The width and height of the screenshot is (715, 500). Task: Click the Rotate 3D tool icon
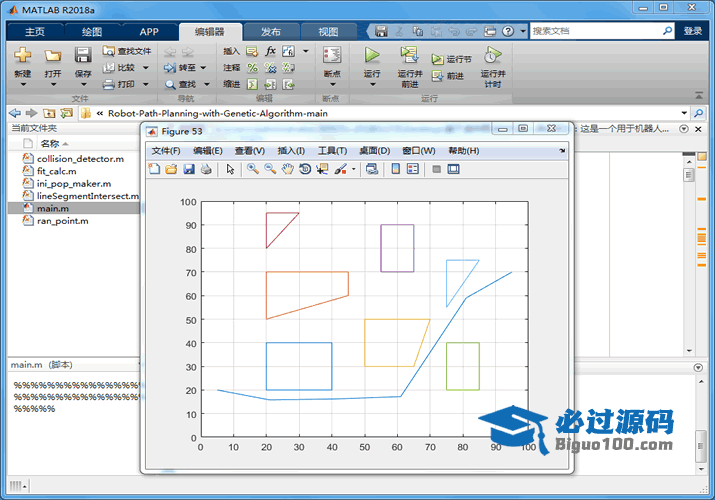click(x=305, y=169)
